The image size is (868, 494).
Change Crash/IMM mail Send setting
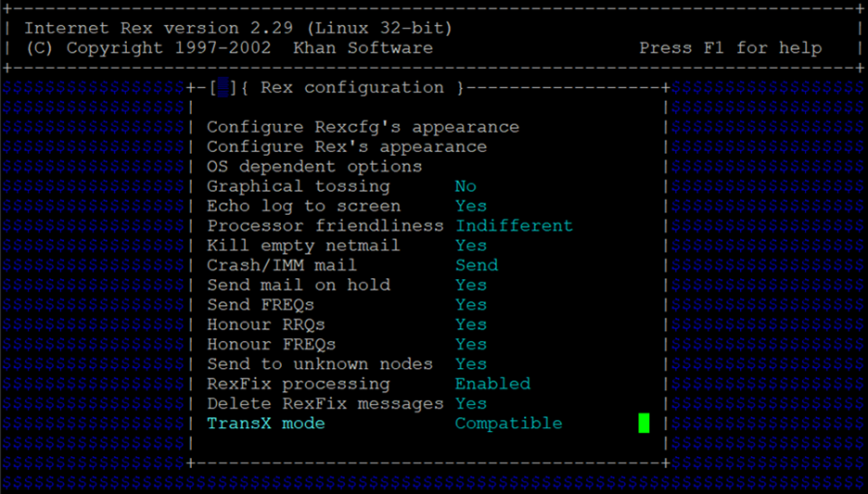click(477, 265)
